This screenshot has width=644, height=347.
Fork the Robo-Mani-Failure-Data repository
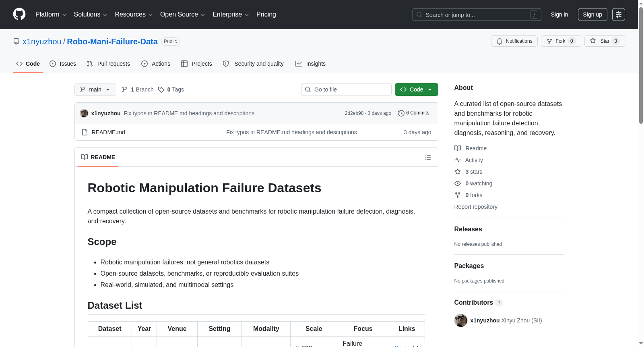tap(561, 41)
